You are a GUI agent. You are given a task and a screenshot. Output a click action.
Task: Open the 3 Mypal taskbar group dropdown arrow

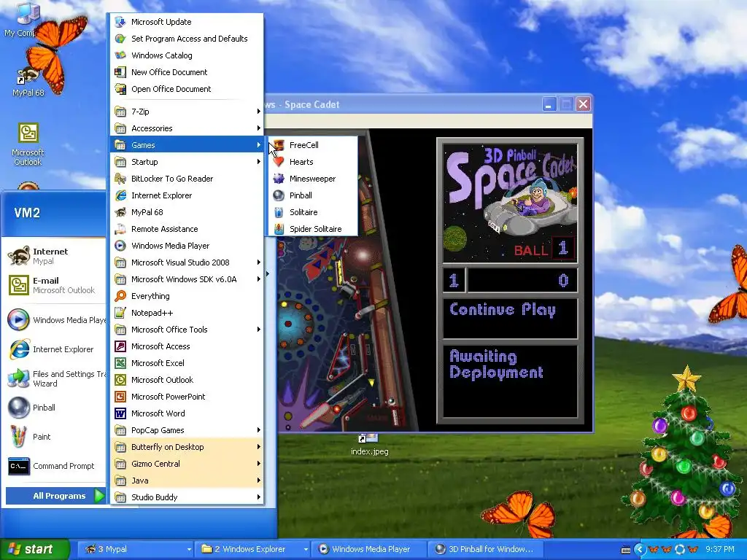[x=189, y=550]
